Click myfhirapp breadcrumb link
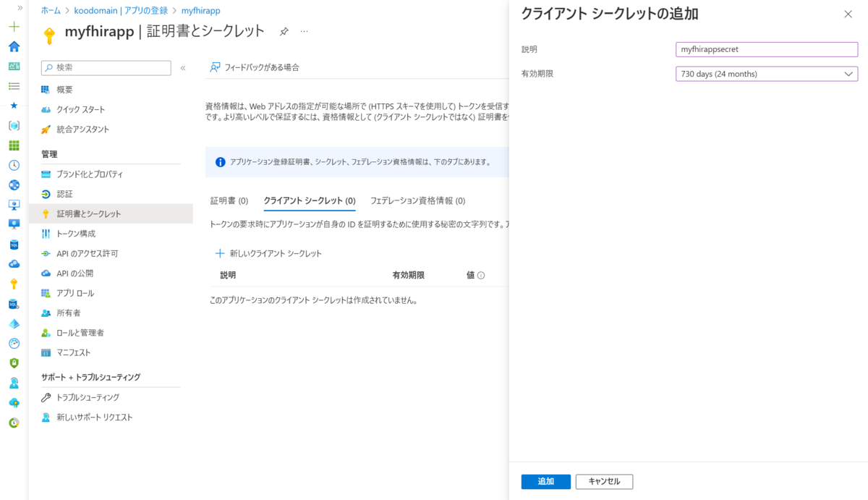This screenshot has height=500, width=868. pyautogui.click(x=201, y=11)
